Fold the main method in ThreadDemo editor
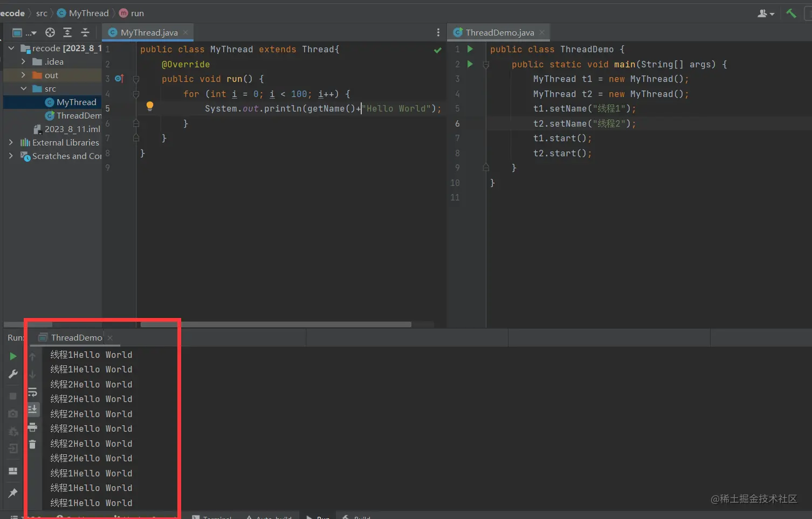This screenshot has width=812, height=519. [x=486, y=65]
